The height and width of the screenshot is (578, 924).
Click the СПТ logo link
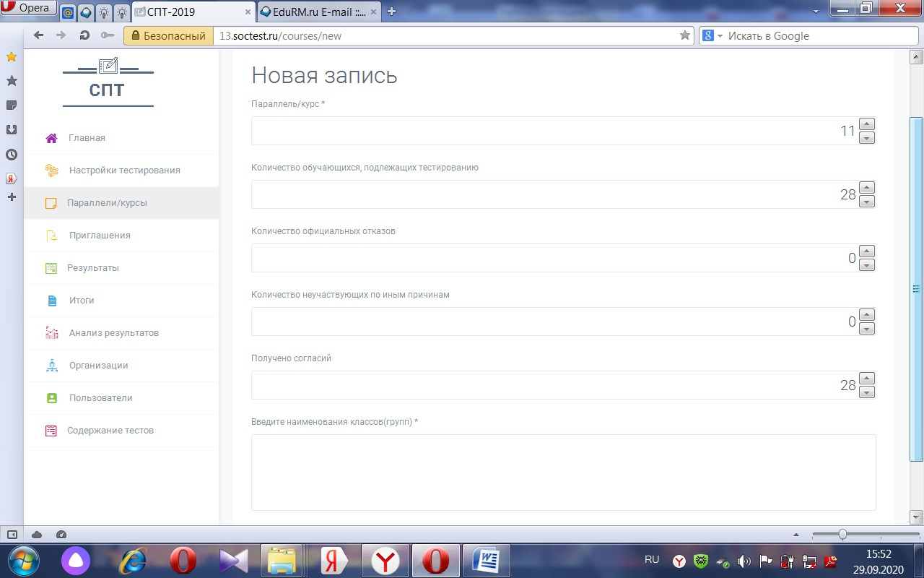[108, 82]
